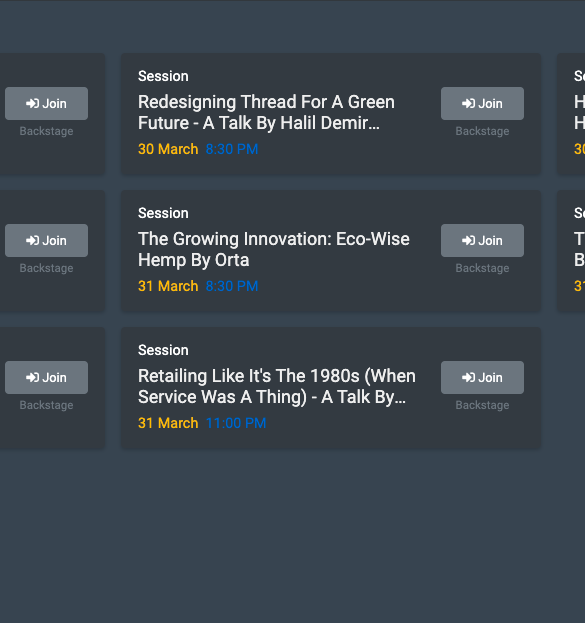Click the join arrow icon in Redesigning Thread card

point(469,103)
